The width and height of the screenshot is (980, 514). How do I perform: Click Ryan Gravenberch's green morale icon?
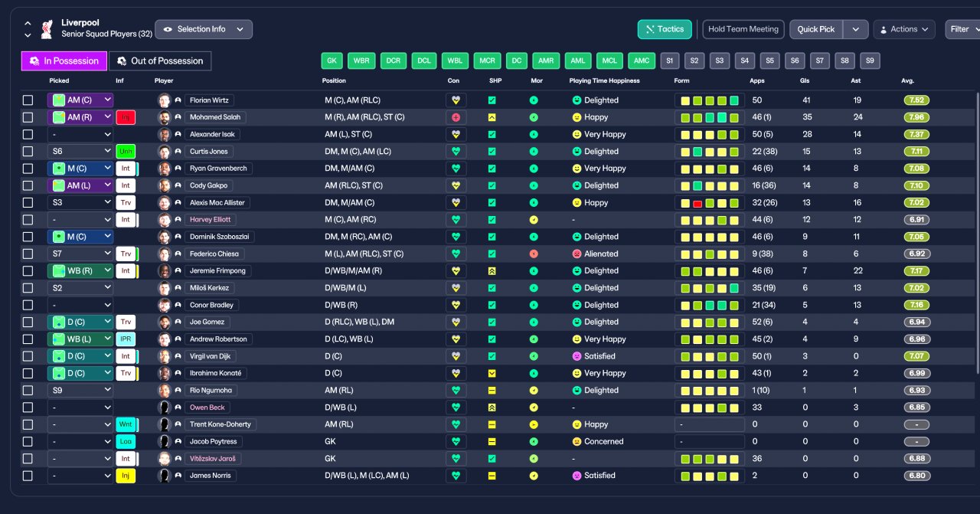click(534, 169)
